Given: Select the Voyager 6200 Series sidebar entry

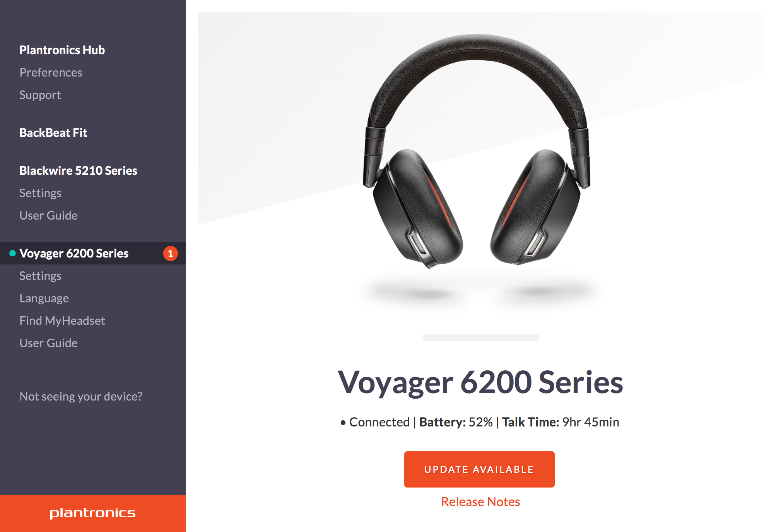Looking at the screenshot, I should 93,253.
